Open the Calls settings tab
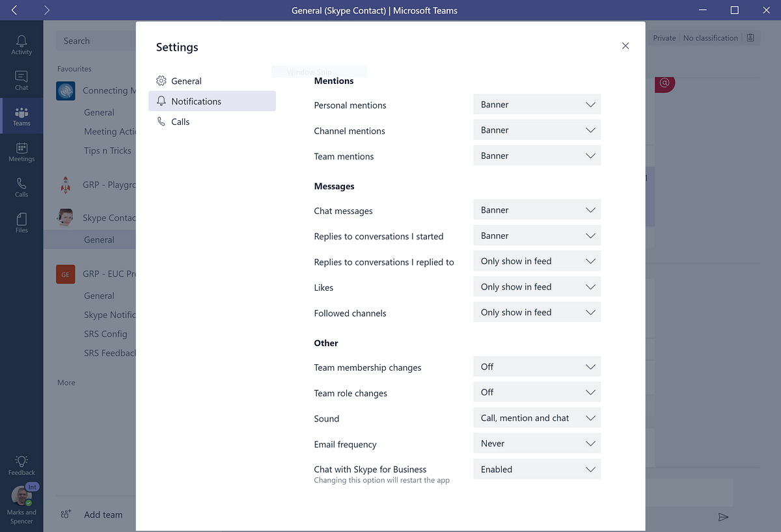The height and width of the screenshot is (532, 781). [212, 122]
